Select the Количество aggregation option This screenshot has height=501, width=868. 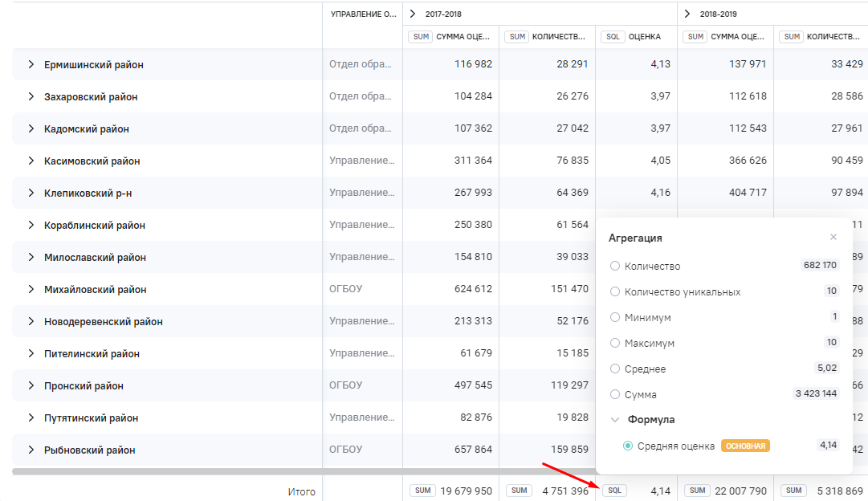(x=615, y=266)
